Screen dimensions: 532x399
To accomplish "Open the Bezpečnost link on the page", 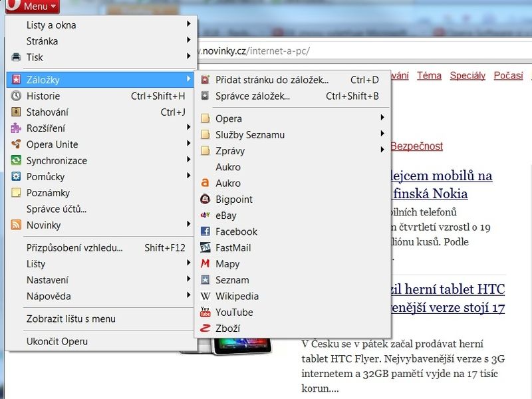I will point(417,146).
